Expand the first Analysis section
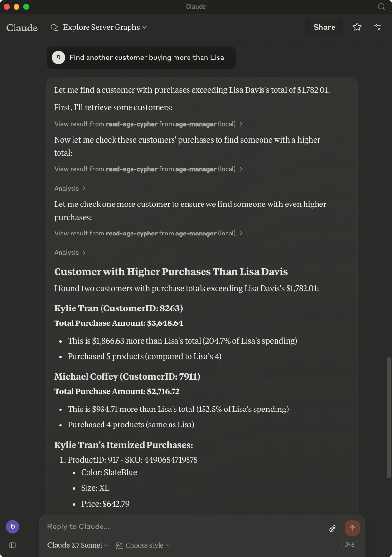The height and width of the screenshot is (557, 392). pos(70,188)
